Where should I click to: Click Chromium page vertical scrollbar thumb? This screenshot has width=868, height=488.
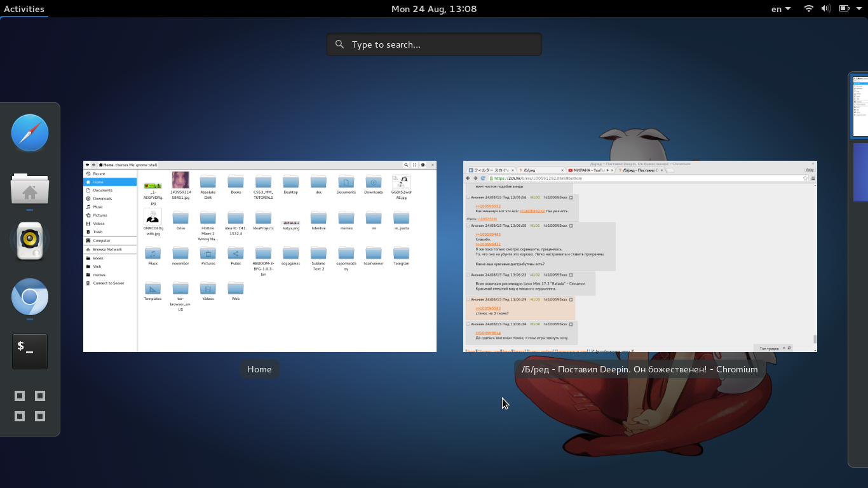coord(815,339)
